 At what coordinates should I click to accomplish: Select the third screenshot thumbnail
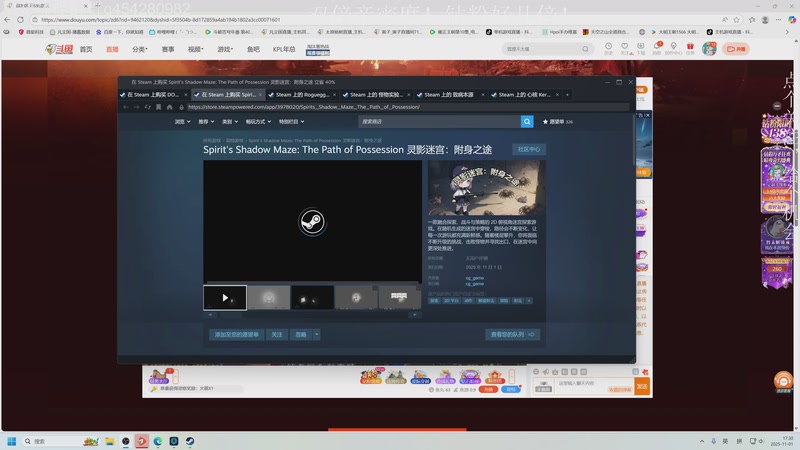pyautogui.click(x=312, y=297)
